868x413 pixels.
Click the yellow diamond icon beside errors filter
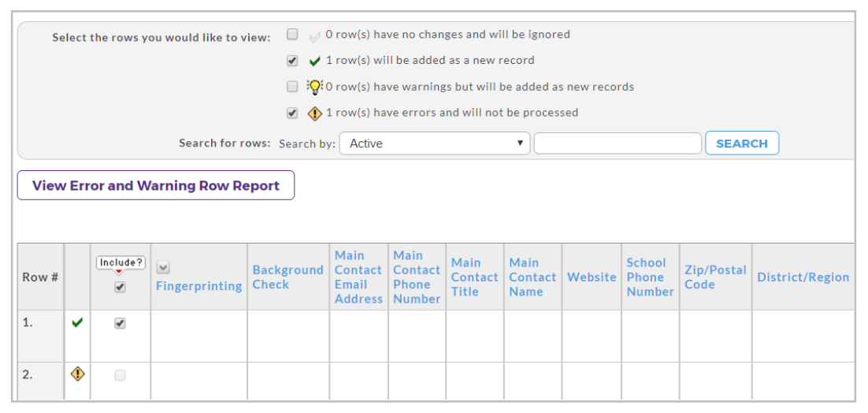click(314, 113)
